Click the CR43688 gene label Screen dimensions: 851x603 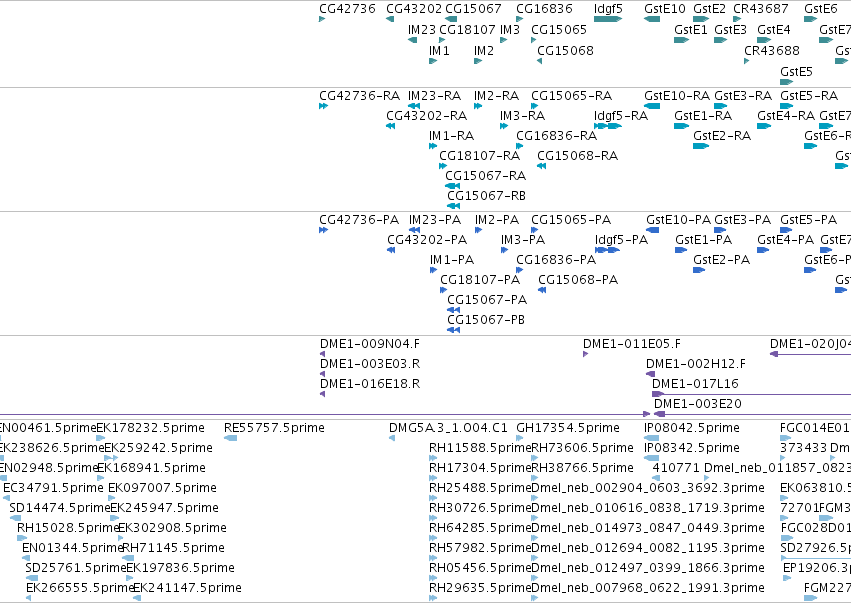coord(772,51)
